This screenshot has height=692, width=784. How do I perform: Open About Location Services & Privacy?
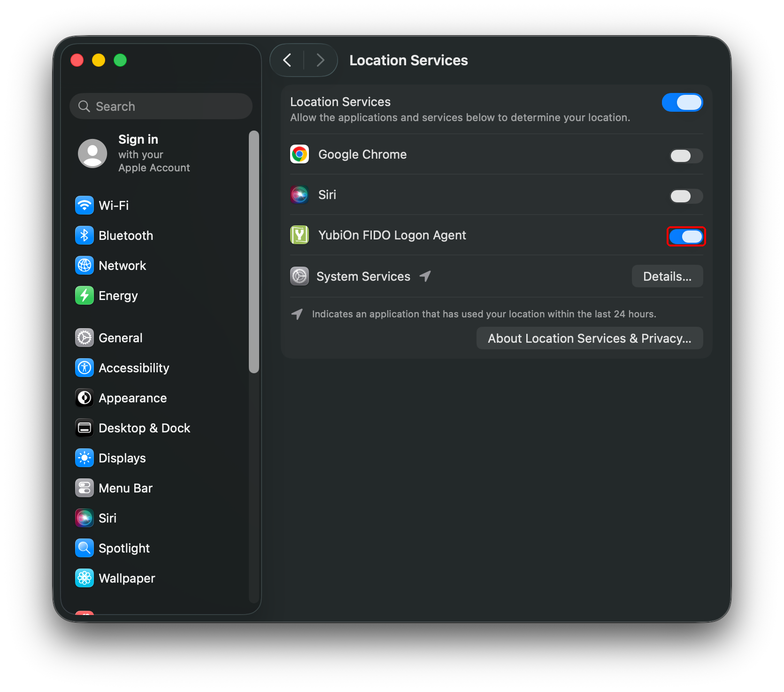pos(590,338)
